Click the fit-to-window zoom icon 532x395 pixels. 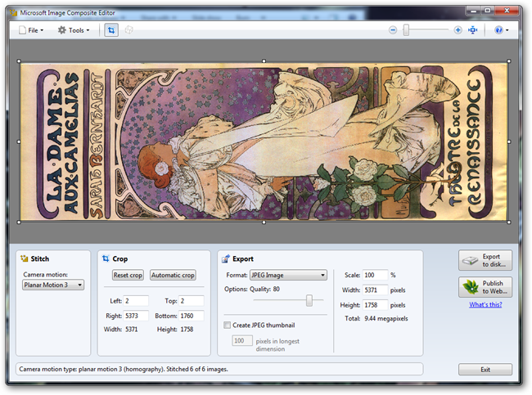click(x=472, y=30)
